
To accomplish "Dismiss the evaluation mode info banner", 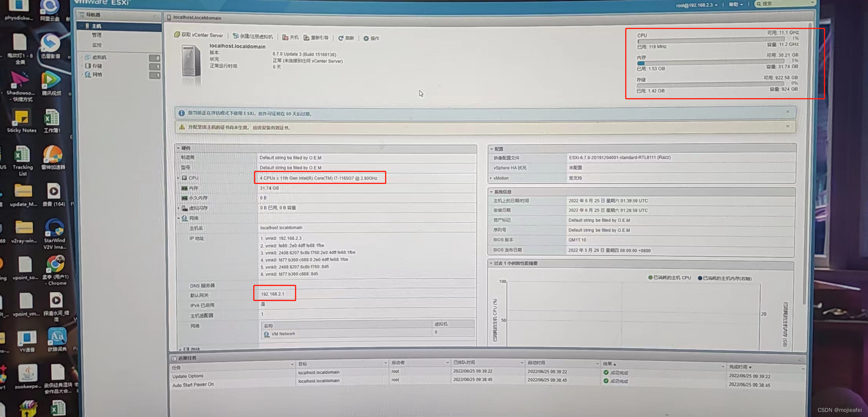I will (788, 112).
